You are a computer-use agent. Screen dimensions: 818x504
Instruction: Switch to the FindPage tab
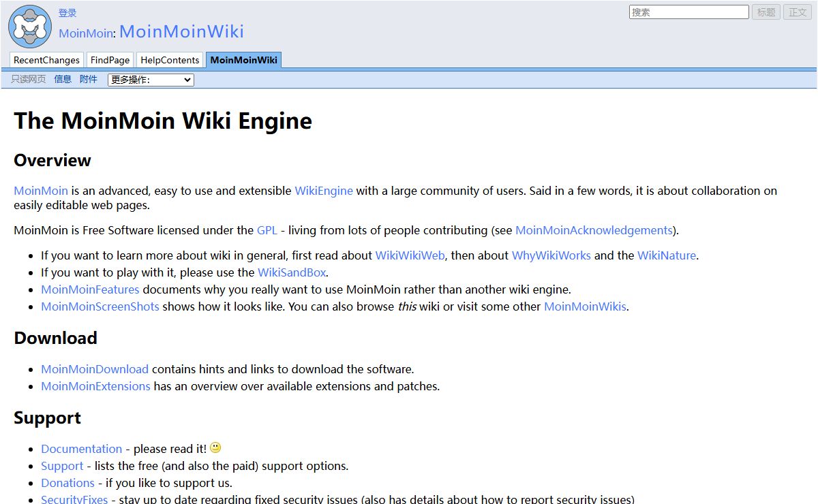[110, 60]
